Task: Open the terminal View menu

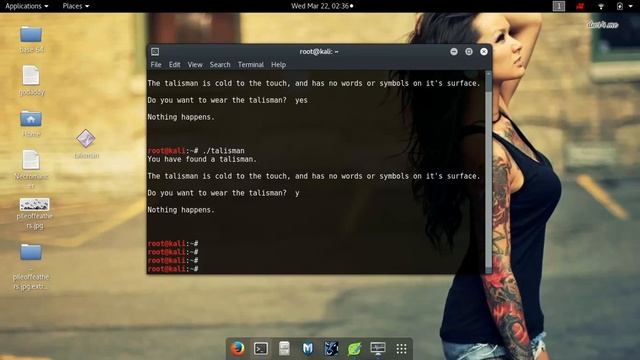Action: pos(195,64)
